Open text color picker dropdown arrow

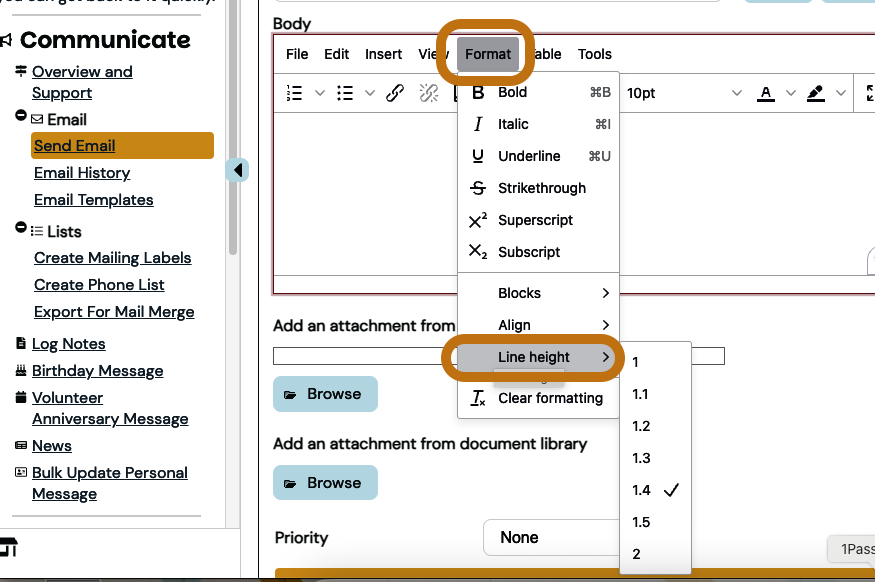point(790,93)
